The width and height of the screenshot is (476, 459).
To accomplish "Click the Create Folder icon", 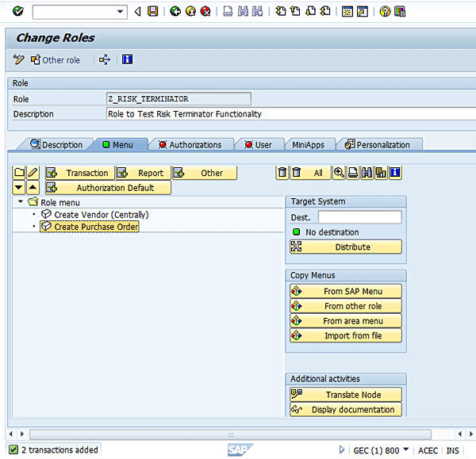I will click(19, 173).
